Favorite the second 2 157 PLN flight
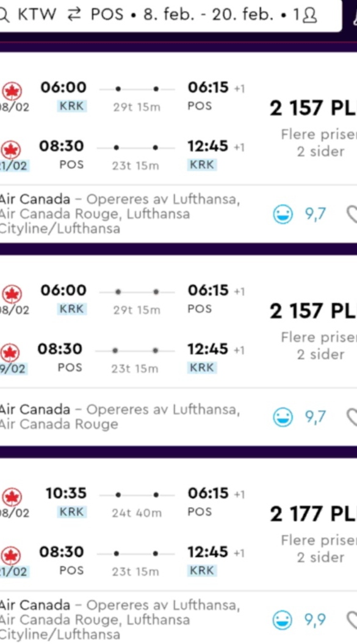This screenshot has height=644, width=357. 352,417
